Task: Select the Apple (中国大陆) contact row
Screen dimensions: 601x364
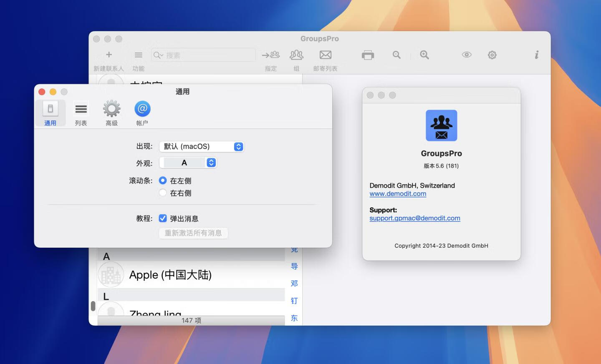Action: click(191, 275)
